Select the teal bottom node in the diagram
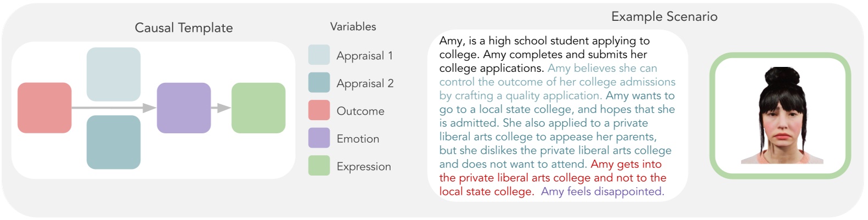This screenshot has height=220, width=868. pos(114,142)
